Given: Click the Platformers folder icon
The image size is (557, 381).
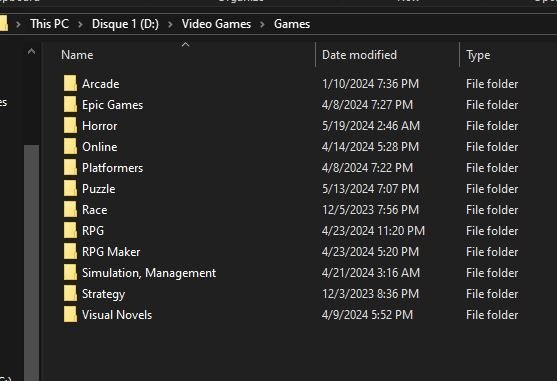Looking at the screenshot, I should [x=70, y=167].
